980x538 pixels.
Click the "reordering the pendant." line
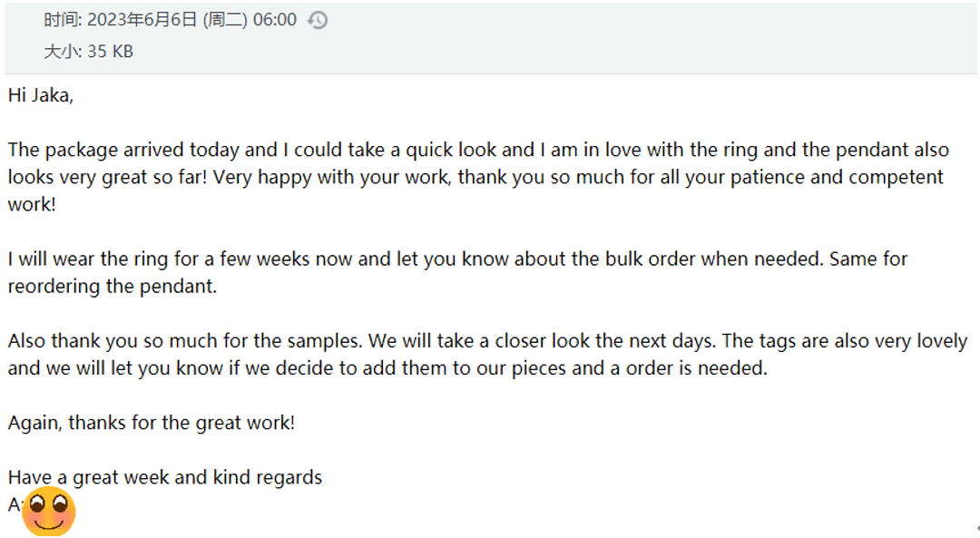[113, 287]
